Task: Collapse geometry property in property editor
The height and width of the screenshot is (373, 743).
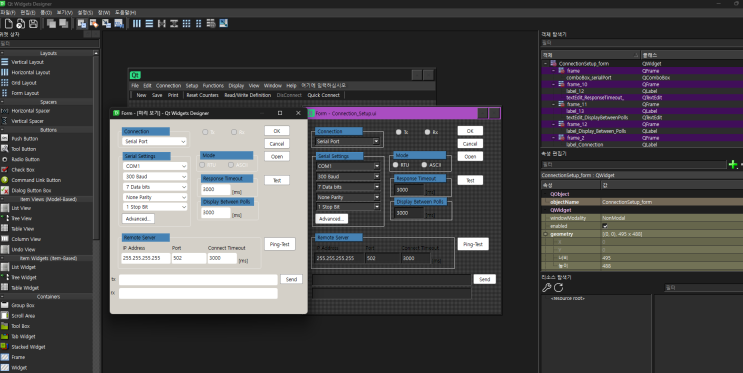Action: pos(545,234)
